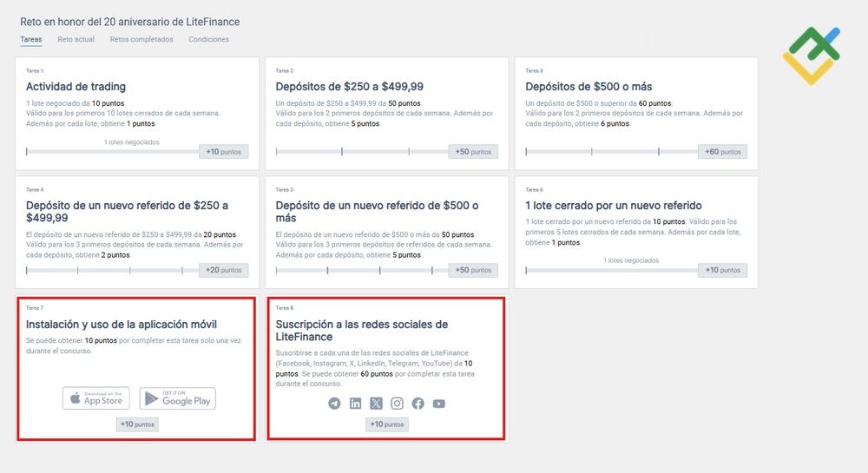This screenshot has width=868, height=473.
Task: Click +10 puntos under social network icons
Action: click(x=387, y=424)
